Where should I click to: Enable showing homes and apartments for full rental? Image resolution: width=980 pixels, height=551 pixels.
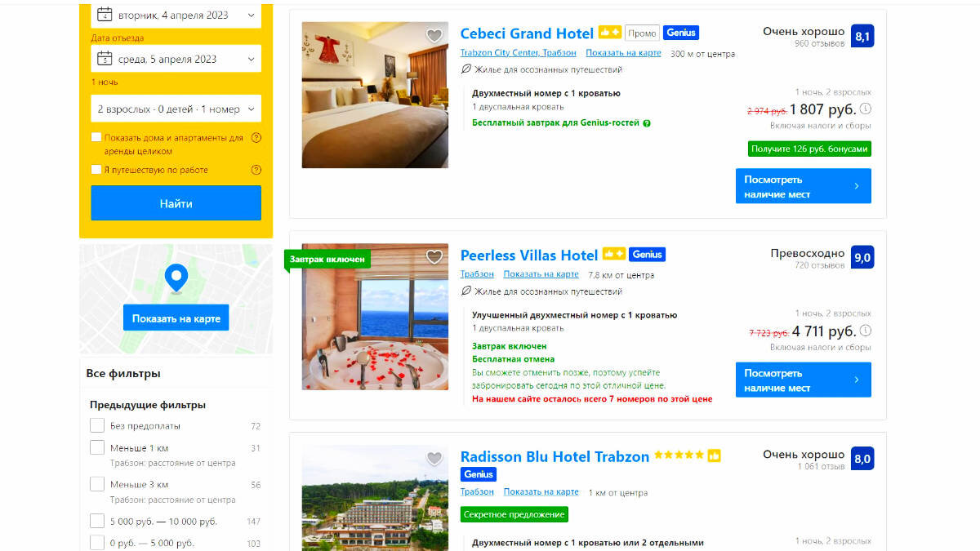96,138
